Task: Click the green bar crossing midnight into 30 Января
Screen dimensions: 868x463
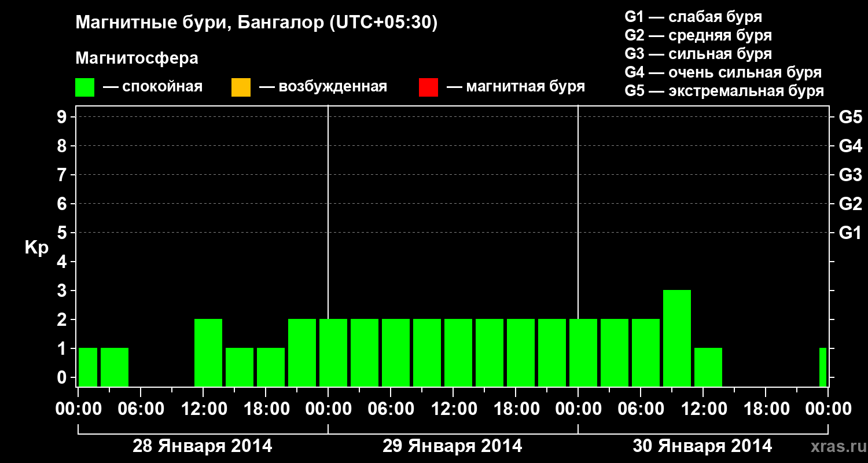Action: point(583,352)
